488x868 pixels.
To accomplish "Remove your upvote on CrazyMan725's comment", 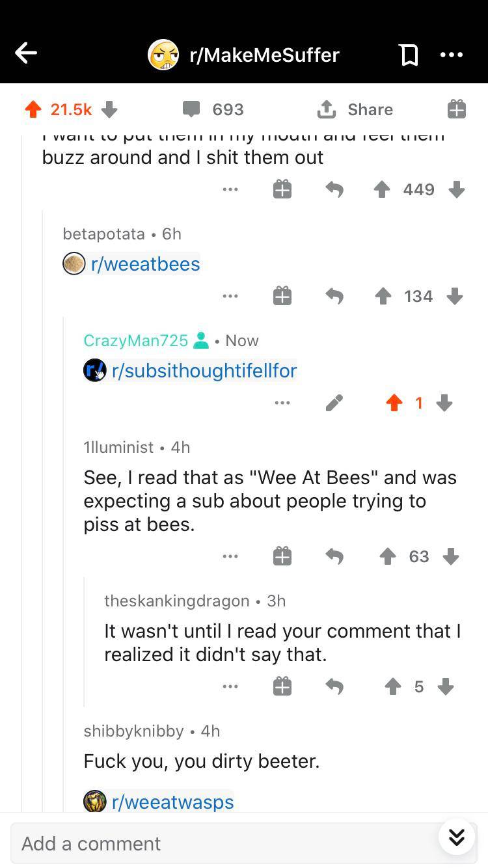I will click(394, 403).
